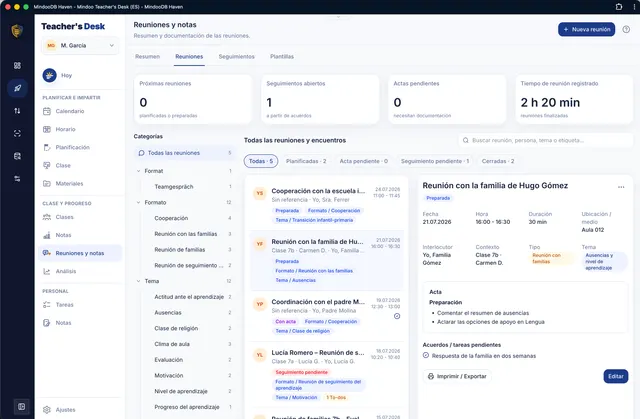
Task: Select Motivación category
Action: click(188, 376)
